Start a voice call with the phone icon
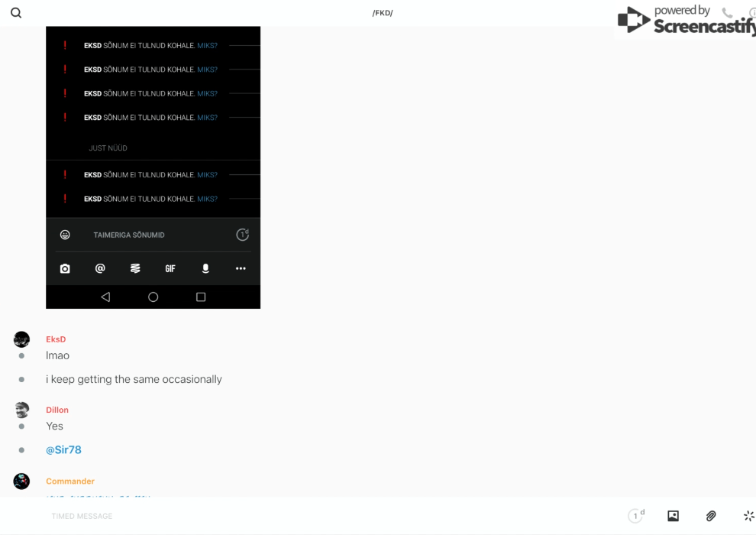The height and width of the screenshot is (535, 756). [x=727, y=13]
